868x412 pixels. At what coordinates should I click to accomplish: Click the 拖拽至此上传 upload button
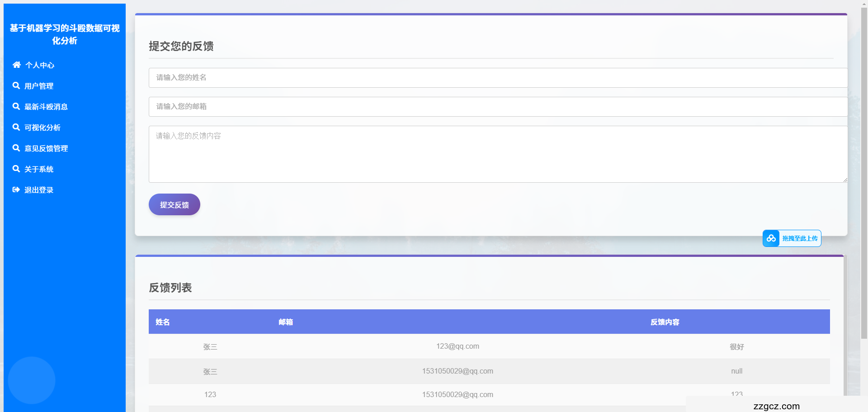point(799,238)
